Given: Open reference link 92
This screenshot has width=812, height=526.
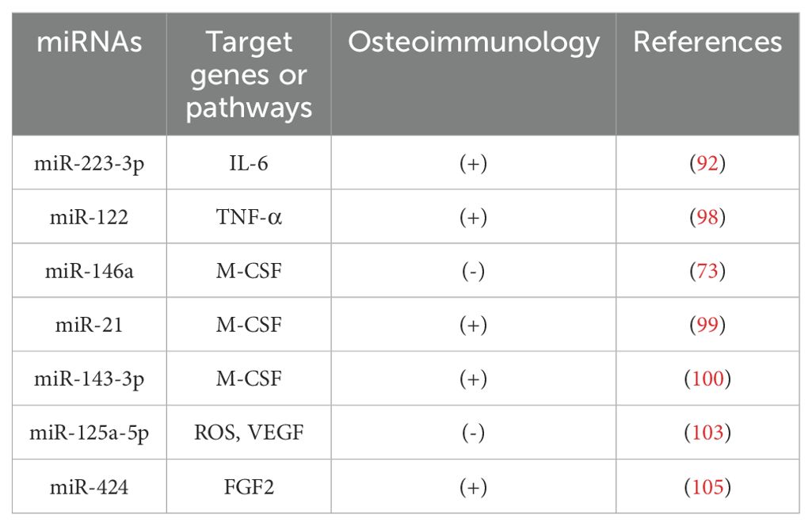Looking at the screenshot, I should coord(707,162).
